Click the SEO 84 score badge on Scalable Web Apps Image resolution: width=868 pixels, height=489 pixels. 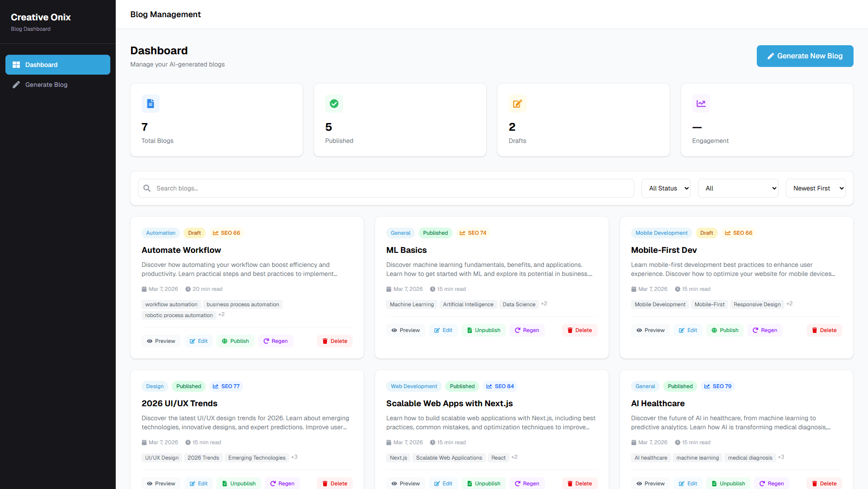[x=500, y=386]
